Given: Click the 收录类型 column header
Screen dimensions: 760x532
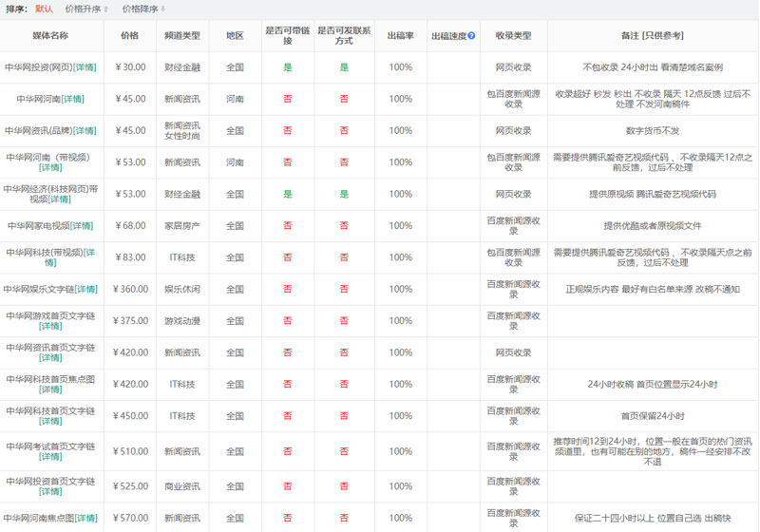Looking at the screenshot, I should [x=513, y=35].
